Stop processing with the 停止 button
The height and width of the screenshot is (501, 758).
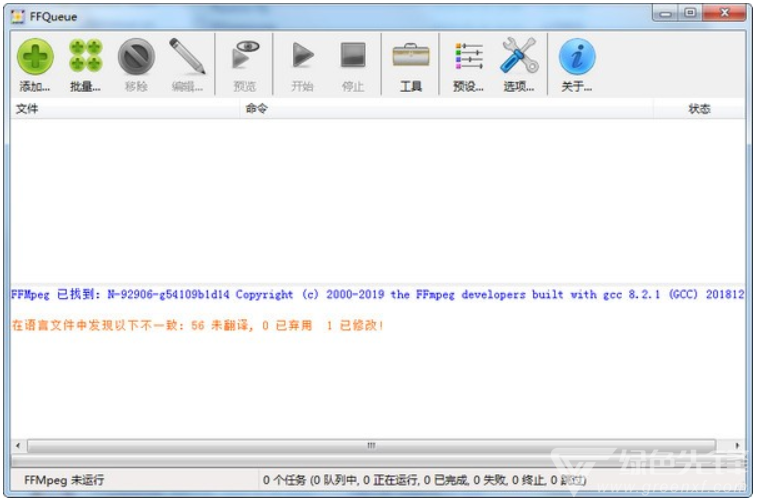[x=353, y=65]
